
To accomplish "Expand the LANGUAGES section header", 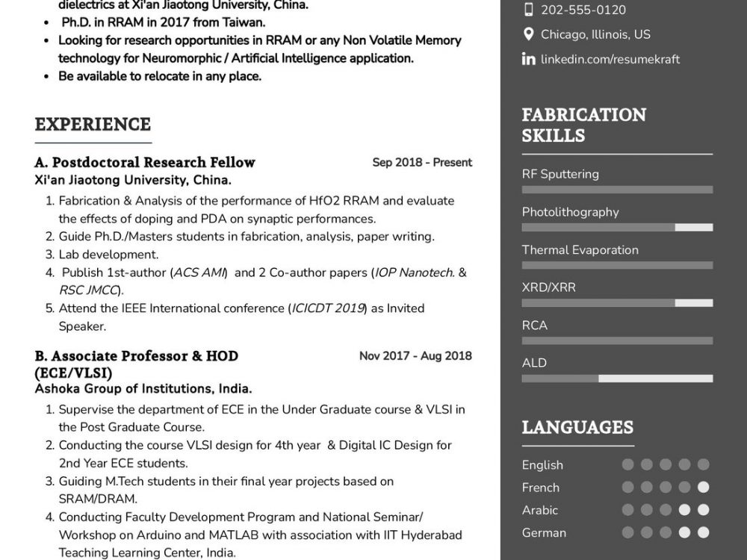I will [x=577, y=428].
